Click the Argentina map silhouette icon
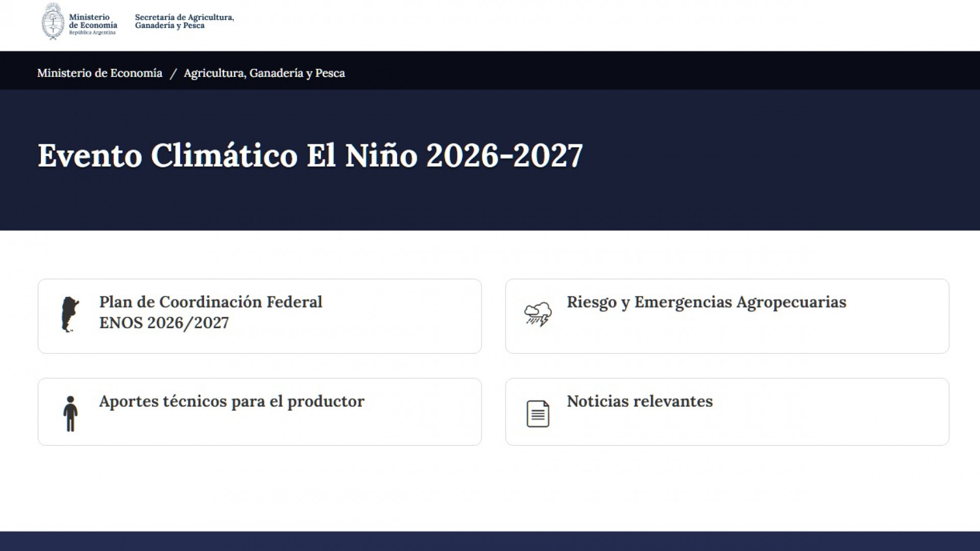 (x=70, y=315)
